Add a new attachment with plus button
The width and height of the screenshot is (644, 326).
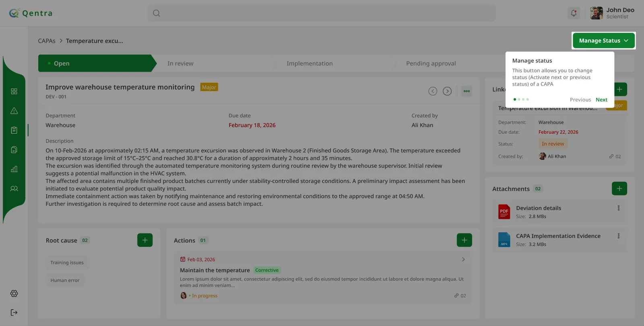(x=619, y=189)
